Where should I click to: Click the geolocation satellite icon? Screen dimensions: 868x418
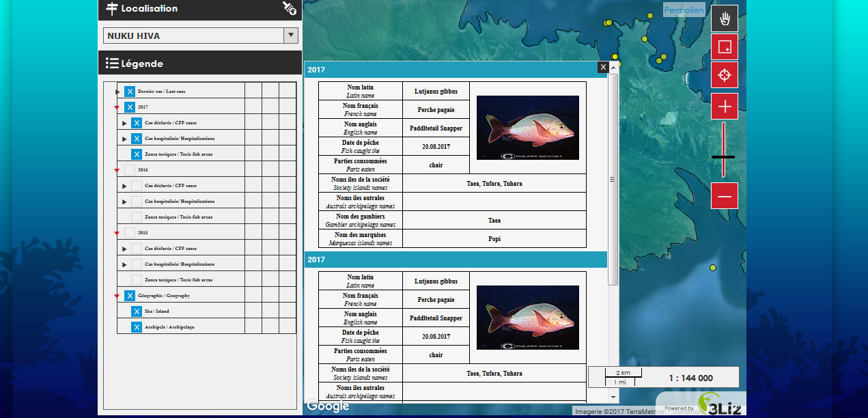290,8
